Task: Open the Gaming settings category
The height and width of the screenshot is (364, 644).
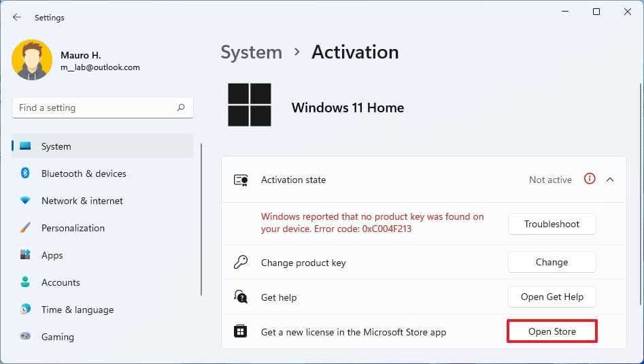Action: pos(57,337)
